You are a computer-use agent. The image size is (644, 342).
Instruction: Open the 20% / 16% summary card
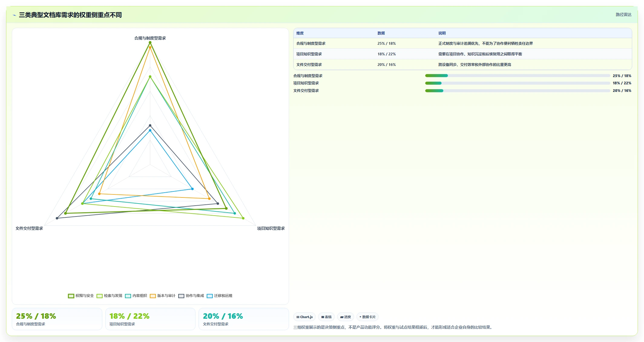[244, 319]
